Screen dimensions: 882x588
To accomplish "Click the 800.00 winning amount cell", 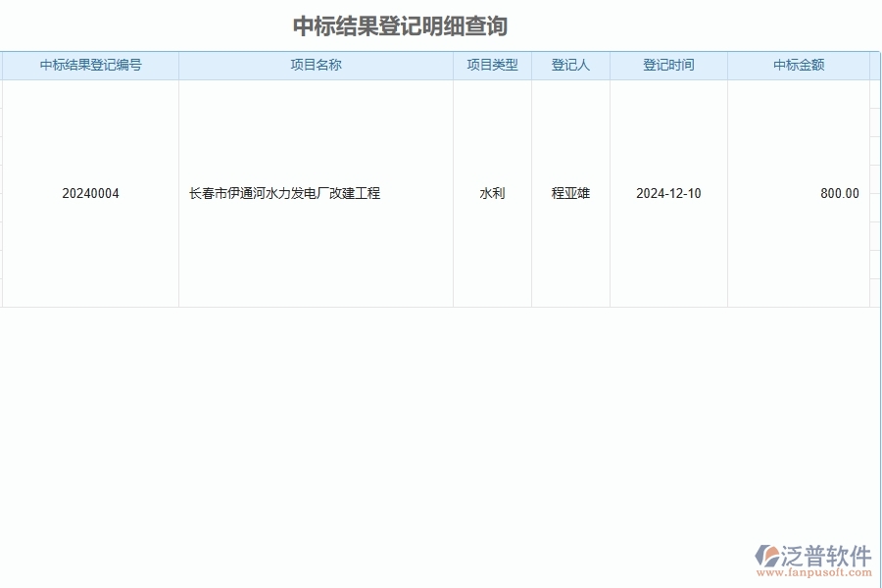I will point(839,193).
